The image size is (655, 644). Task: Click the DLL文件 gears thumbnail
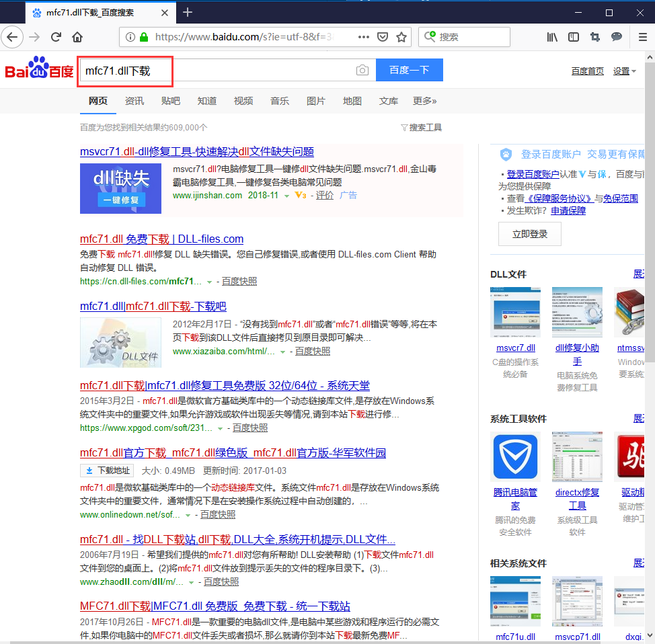tap(121, 342)
